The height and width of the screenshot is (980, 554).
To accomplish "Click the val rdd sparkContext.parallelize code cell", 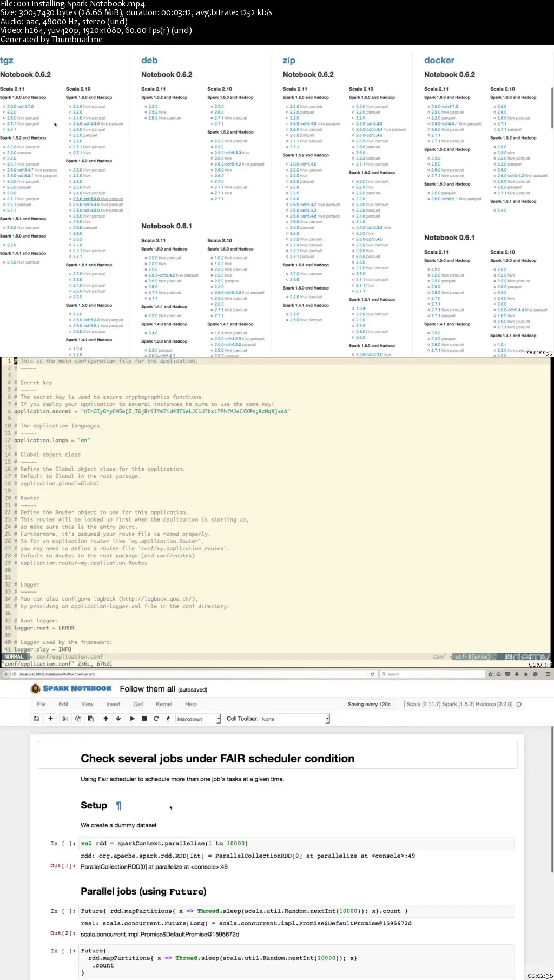I will pos(296,844).
